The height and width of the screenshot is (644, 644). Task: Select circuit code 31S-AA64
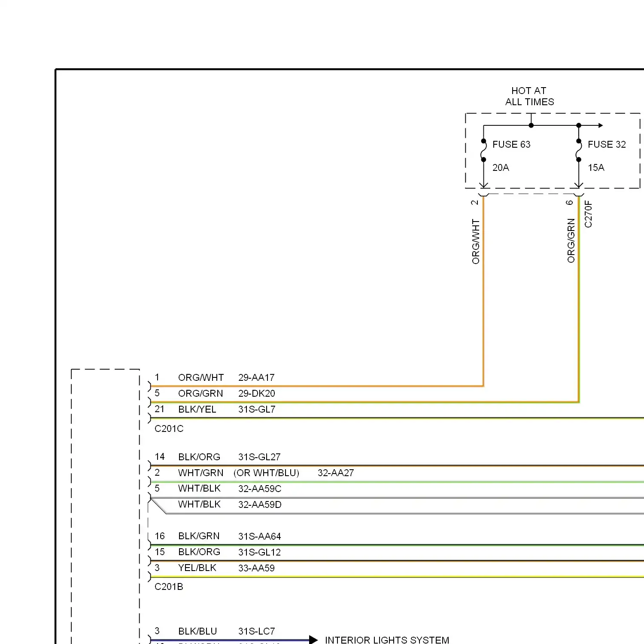click(x=259, y=536)
